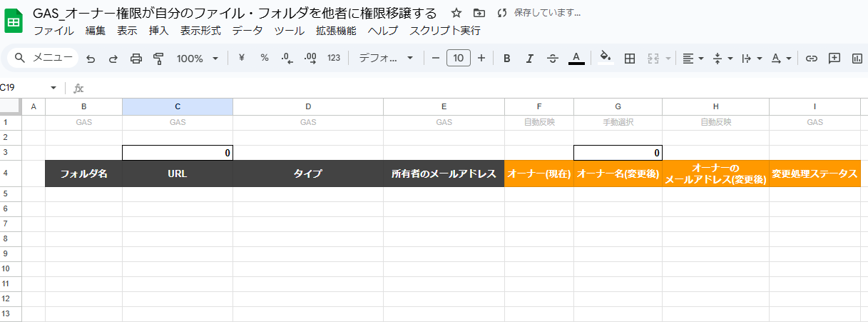Click the spreadsheet title text
This screenshot has width=868, height=322.
point(235,13)
